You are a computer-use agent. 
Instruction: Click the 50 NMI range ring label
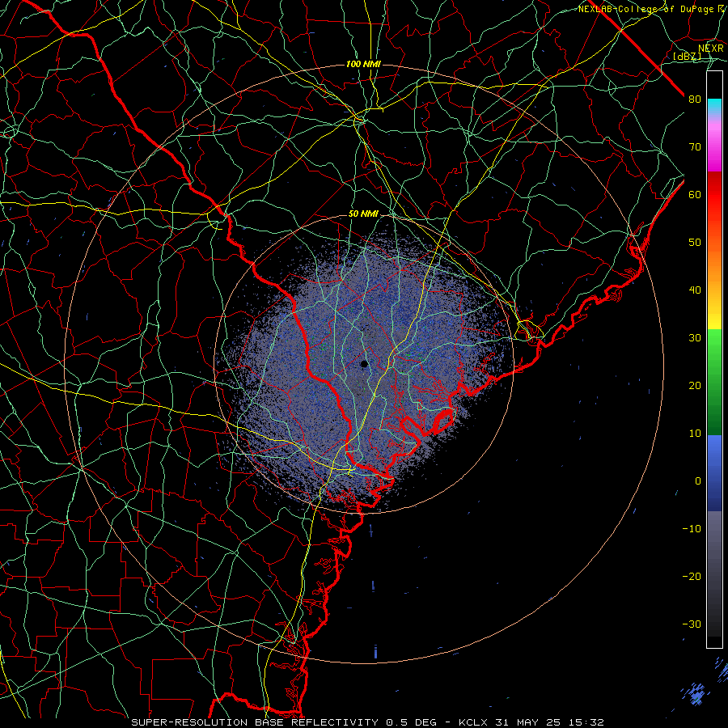pyautogui.click(x=363, y=214)
